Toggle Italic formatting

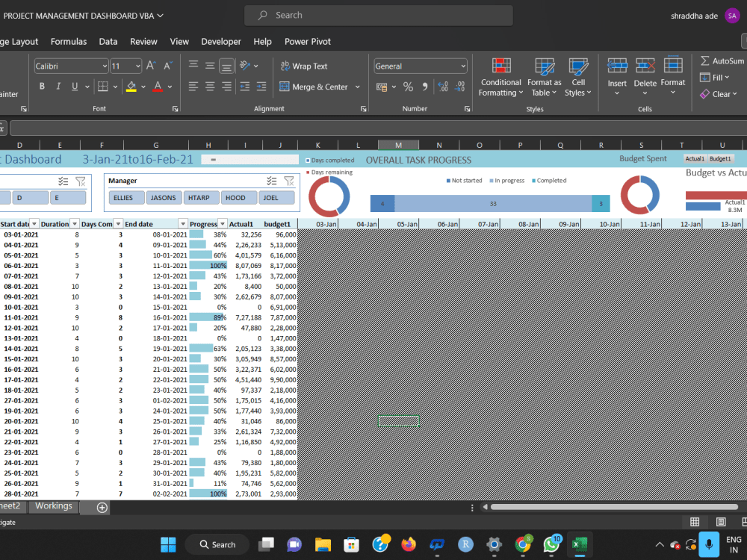coord(58,86)
